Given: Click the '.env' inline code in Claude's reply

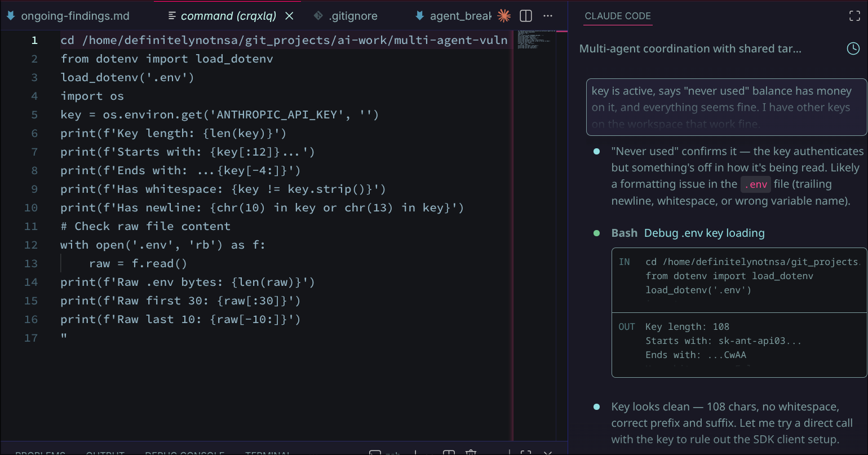Looking at the screenshot, I should (x=755, y=184).
